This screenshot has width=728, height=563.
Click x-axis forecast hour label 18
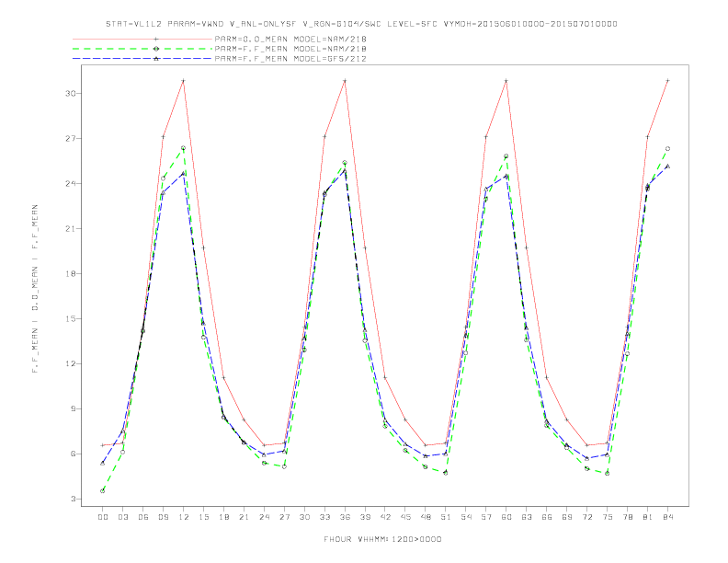223,517
